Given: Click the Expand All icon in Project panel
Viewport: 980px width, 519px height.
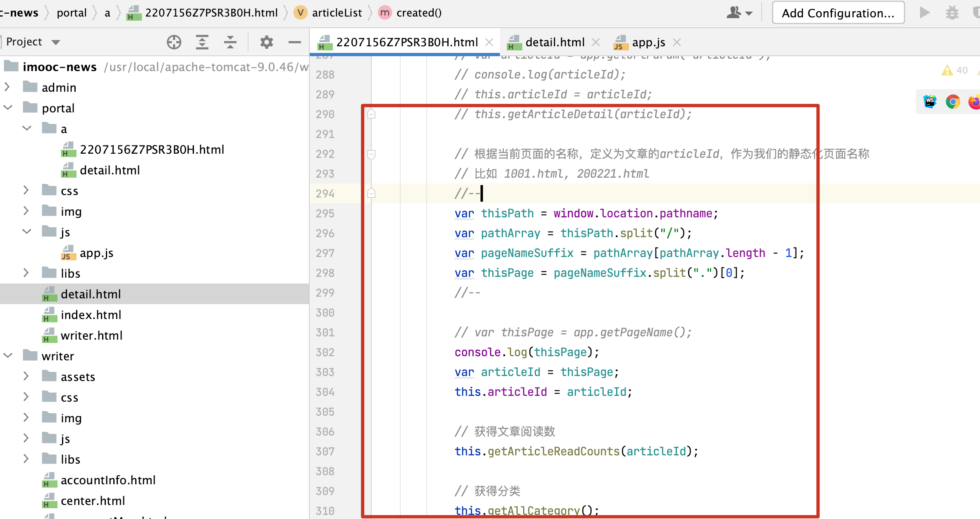Looking at the screenshot, I should pos(202,42).
